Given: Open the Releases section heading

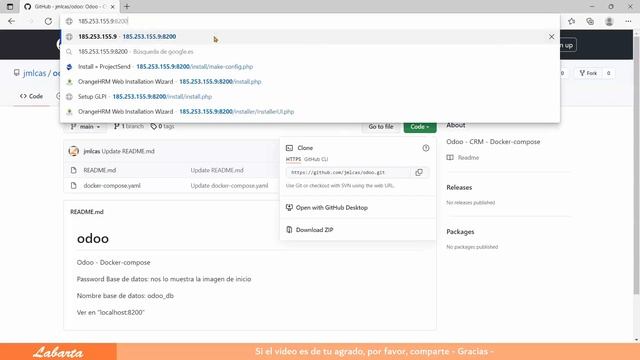Looking at the screenshot, I should [459, 187].
